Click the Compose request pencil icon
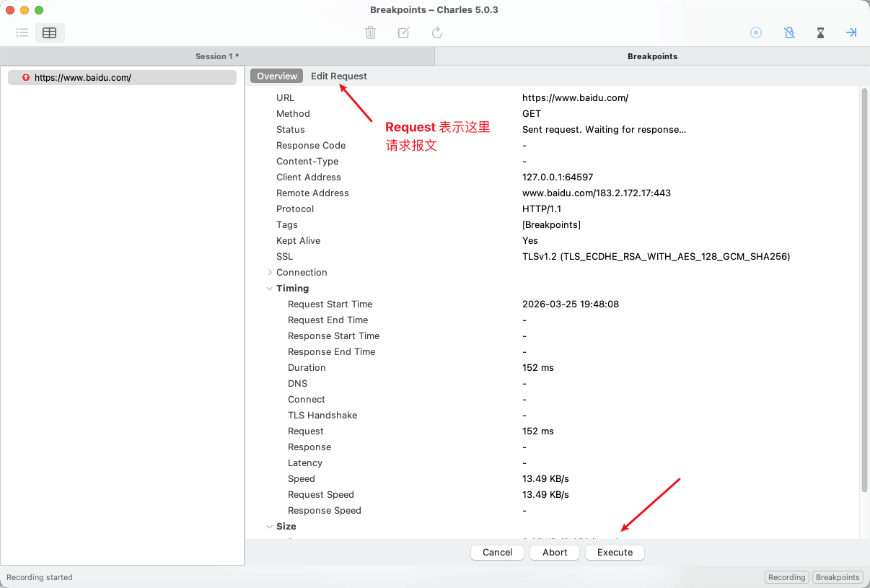 (x=404, y=32)
